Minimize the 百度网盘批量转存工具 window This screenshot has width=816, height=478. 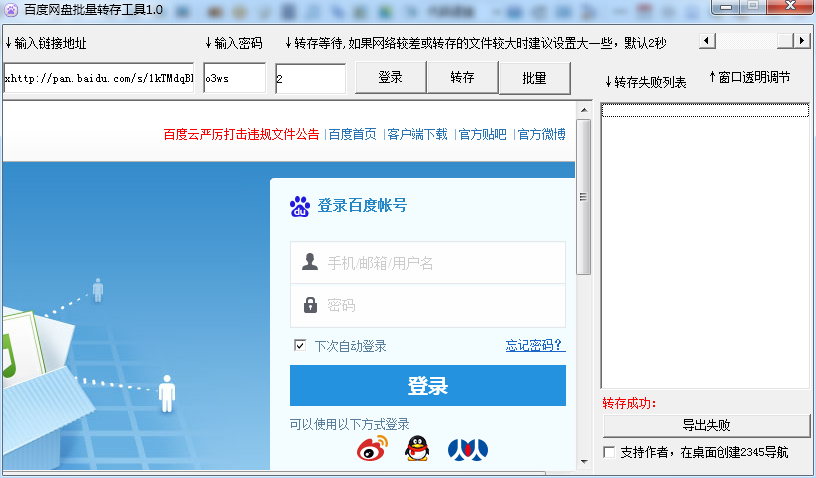pos(726,7)
